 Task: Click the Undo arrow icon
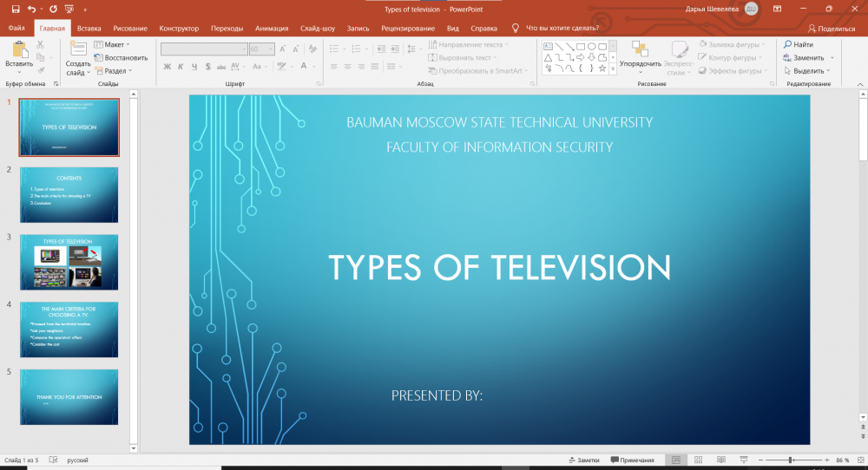32,9
